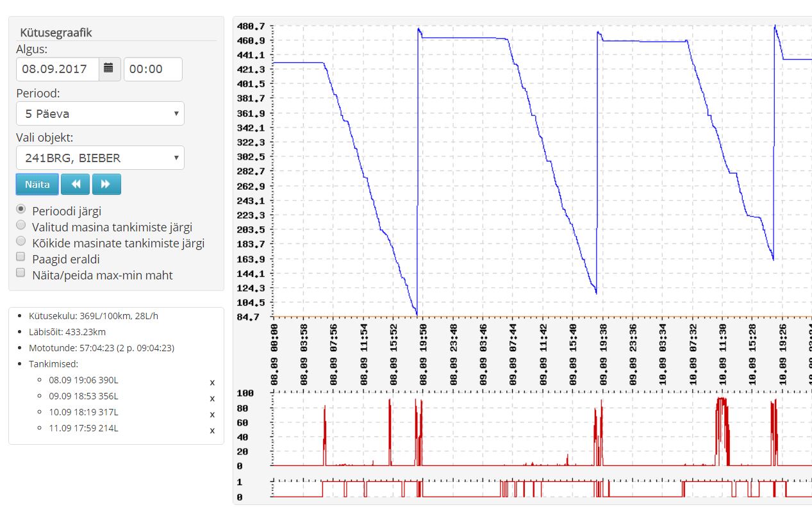Viewport: 812px width, 514px height.
Task: Click the start time field 00:00
Action: coord(153,69)
